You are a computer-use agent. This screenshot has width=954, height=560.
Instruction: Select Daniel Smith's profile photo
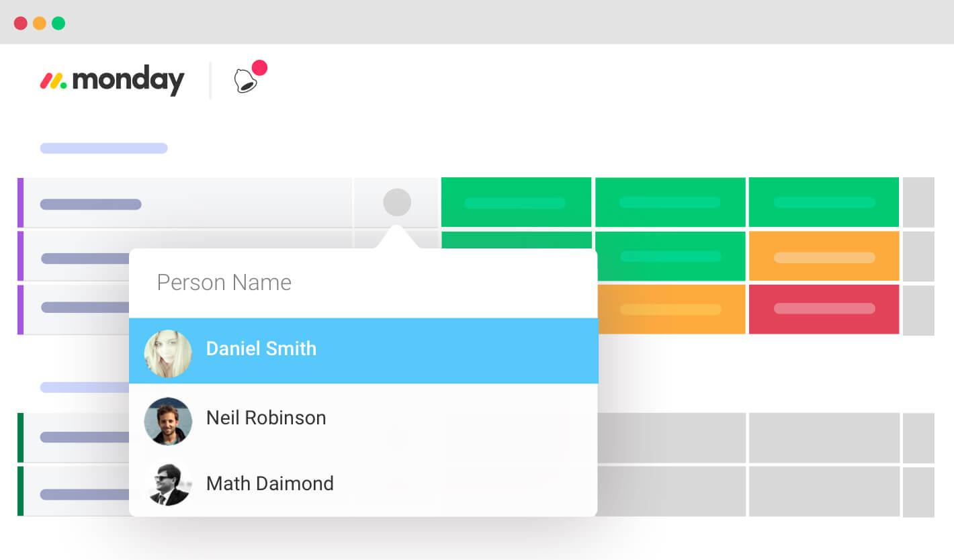pos(168,353)
